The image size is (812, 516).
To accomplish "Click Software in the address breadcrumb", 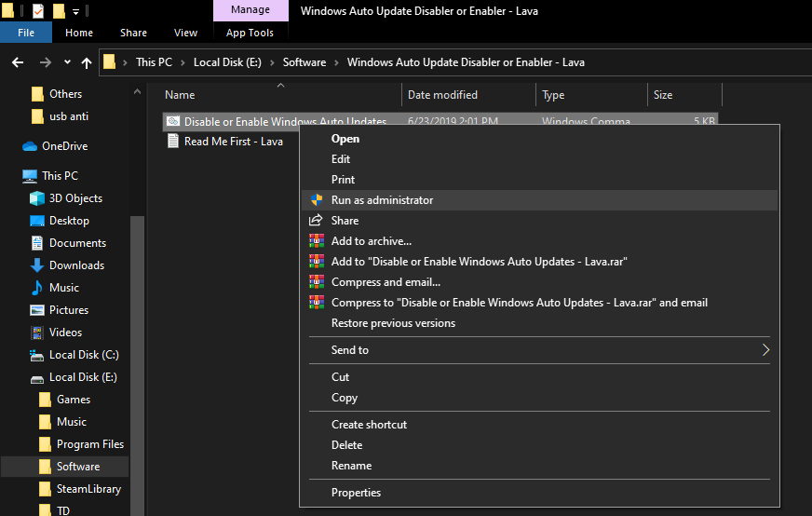I will (304, 62).
